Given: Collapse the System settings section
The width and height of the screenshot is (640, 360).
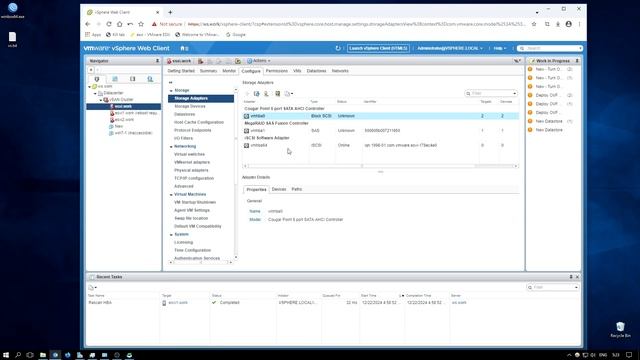Looking at the screenshot, I should 171,234.
